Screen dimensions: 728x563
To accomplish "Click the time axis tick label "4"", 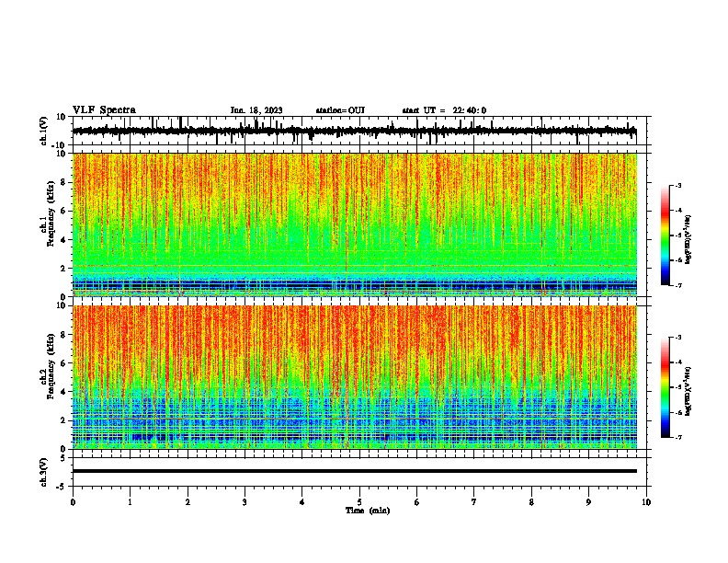I will point(302,502).
